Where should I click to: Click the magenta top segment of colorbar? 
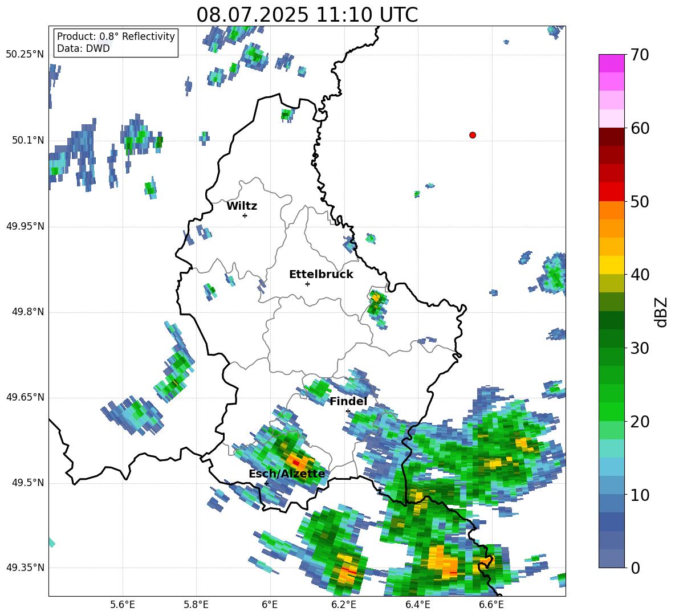click(x=611, y=64)
